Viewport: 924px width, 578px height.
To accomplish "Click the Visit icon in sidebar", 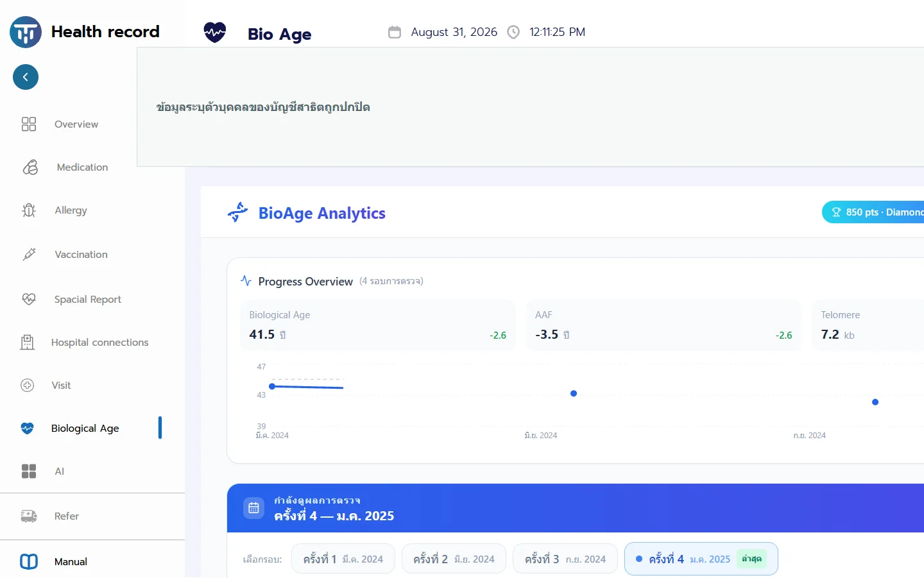I will tap(28, 385).
